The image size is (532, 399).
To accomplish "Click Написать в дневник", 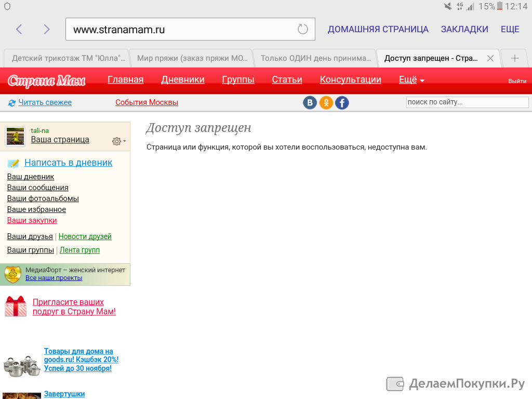I will click(68, 163).
